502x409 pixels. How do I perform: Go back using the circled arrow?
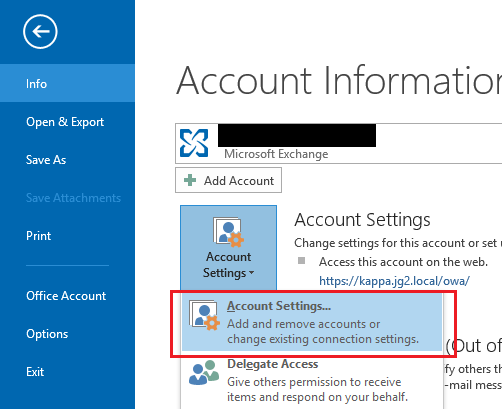[x=40, y=32]
